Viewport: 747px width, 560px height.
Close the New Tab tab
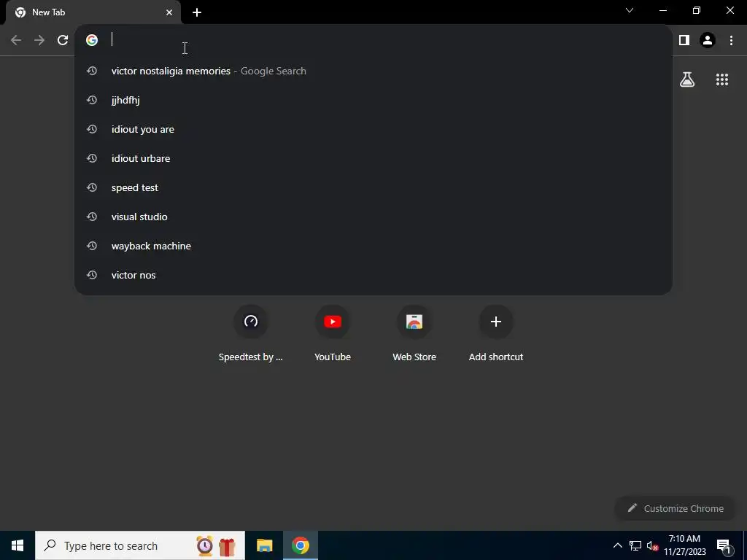click(169, 12)
